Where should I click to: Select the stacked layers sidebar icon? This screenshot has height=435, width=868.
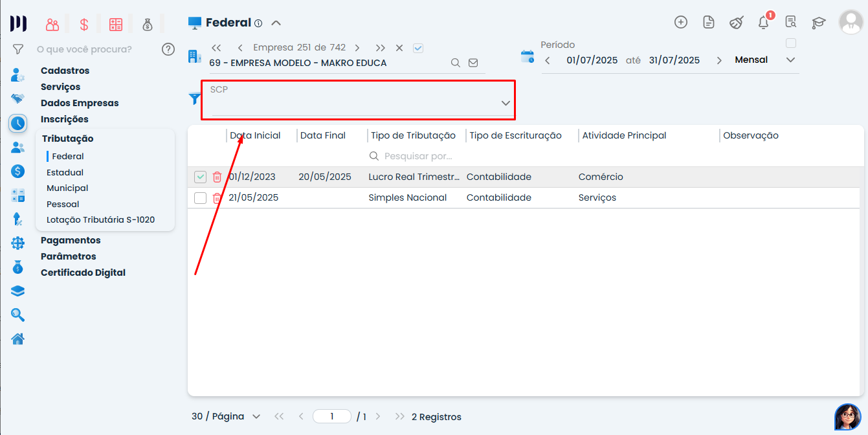coord(17,291)
